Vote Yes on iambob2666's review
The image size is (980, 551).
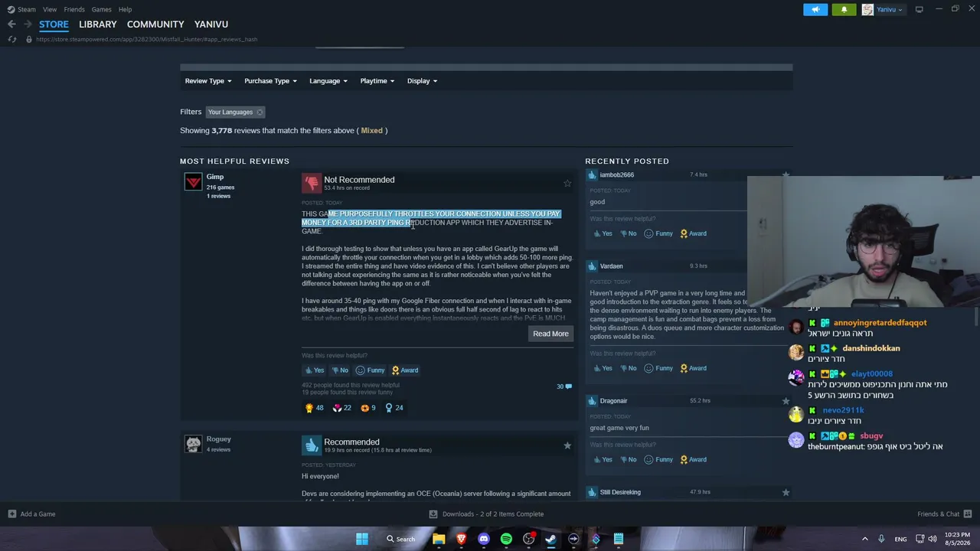click(x=602, y=233)
